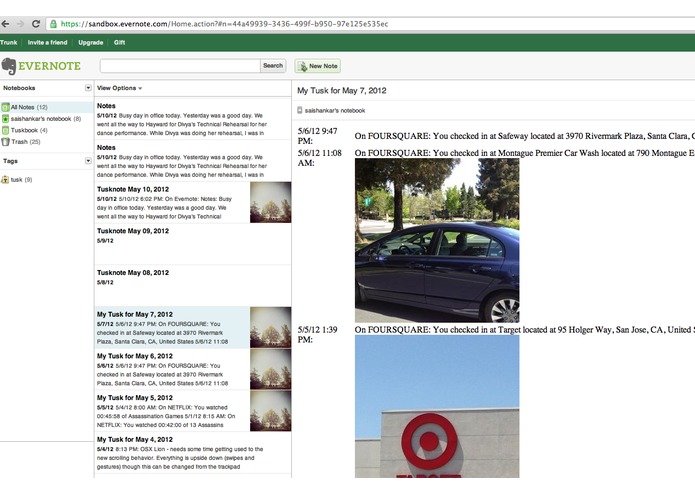
Task: Click the browser back arrow
Action: tap(5, 24)
